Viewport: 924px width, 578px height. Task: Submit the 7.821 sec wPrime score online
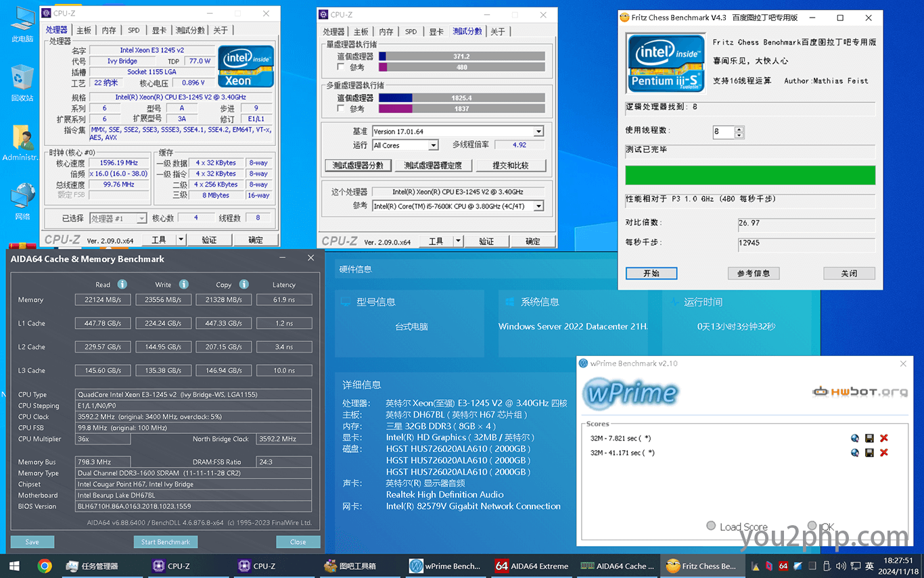pos(855,438)
